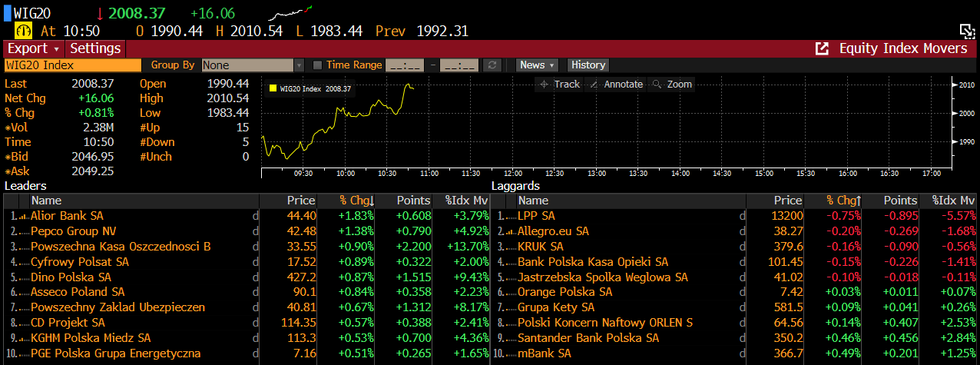Image resolution: width=980 pixels, height=365 pixels.
Task: Click the resize panel icon at top-right corner
Action: pos(968,31)
